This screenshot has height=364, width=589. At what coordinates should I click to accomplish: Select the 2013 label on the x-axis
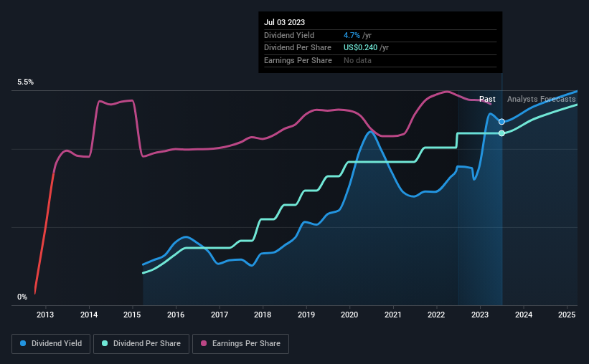pos(45,315)
